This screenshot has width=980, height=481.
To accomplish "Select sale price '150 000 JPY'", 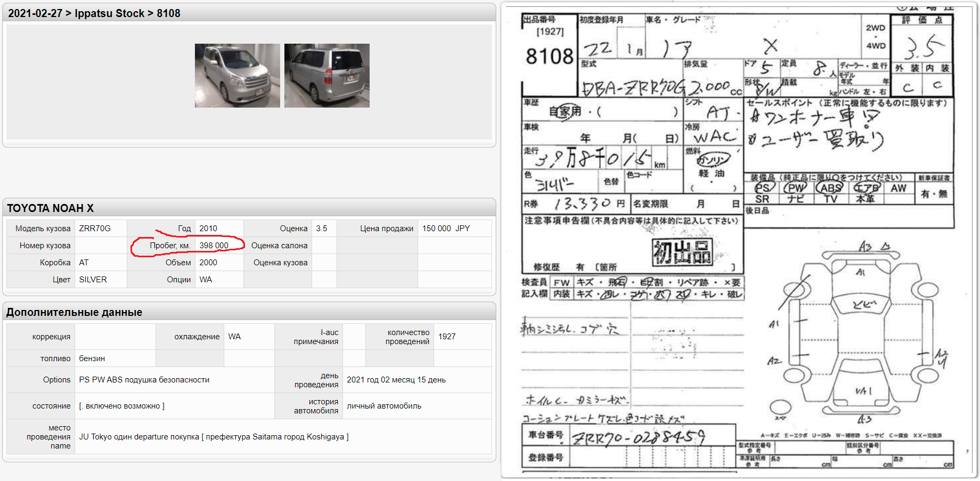I will point(446,229).
